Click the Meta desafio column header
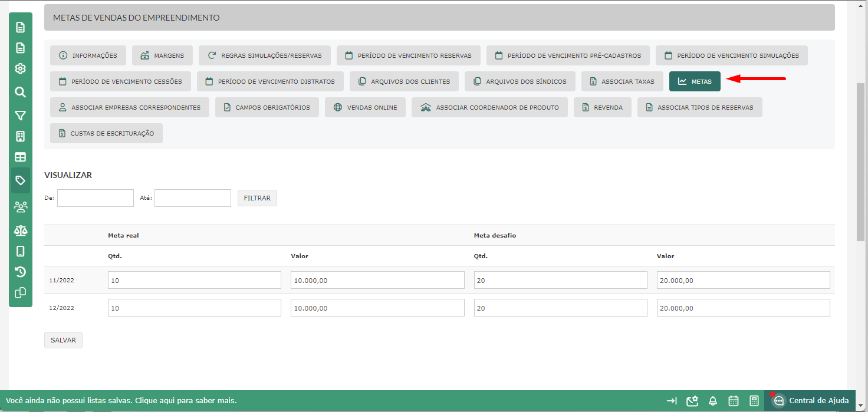 (x=495, y=235)
